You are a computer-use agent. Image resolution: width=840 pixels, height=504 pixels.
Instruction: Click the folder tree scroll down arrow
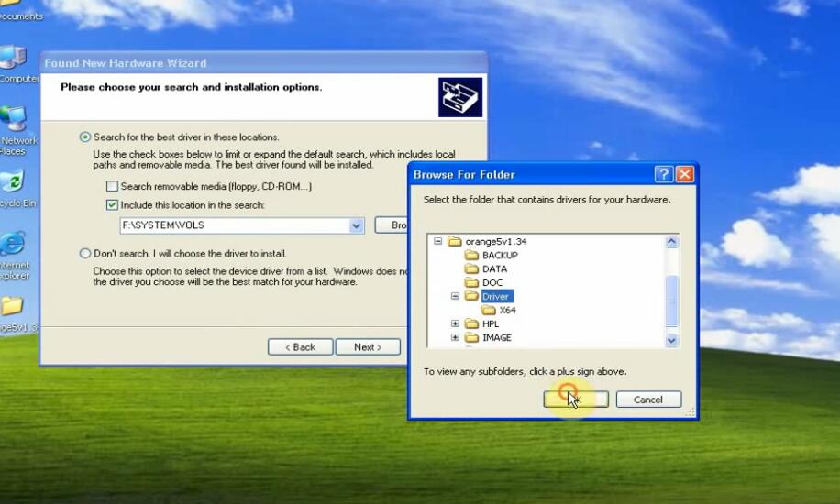[x=672, y=341]
